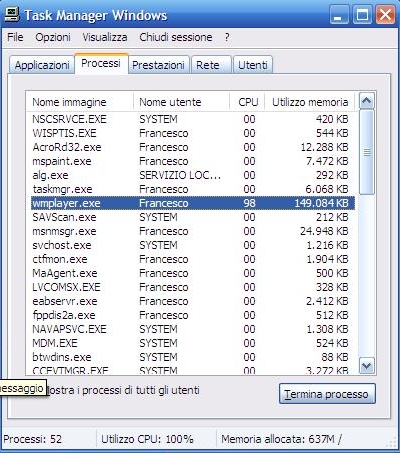Sort by Nome utente column header
The image size is (400, 453).
(x=181, y=102)
